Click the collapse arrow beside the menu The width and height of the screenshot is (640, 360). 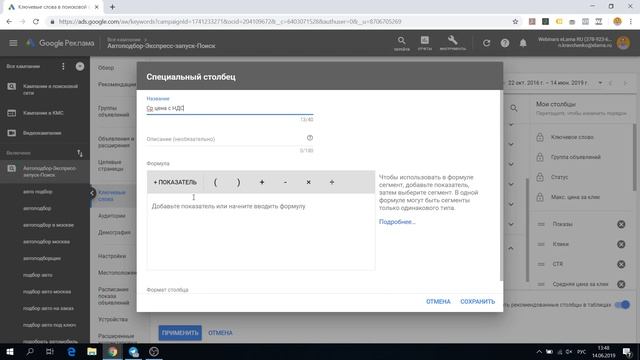92,193
